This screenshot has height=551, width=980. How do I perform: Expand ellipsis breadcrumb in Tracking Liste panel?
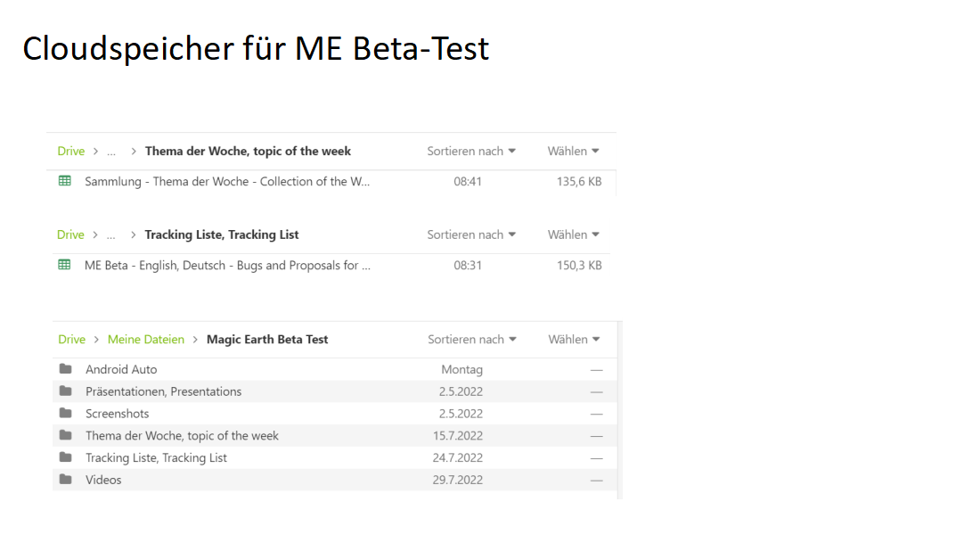pos(111,235)
